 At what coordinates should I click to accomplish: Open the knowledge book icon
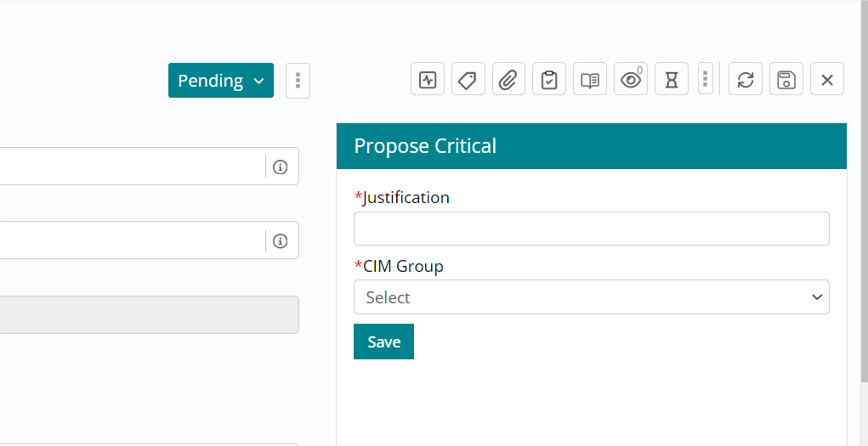click(590, 80)
